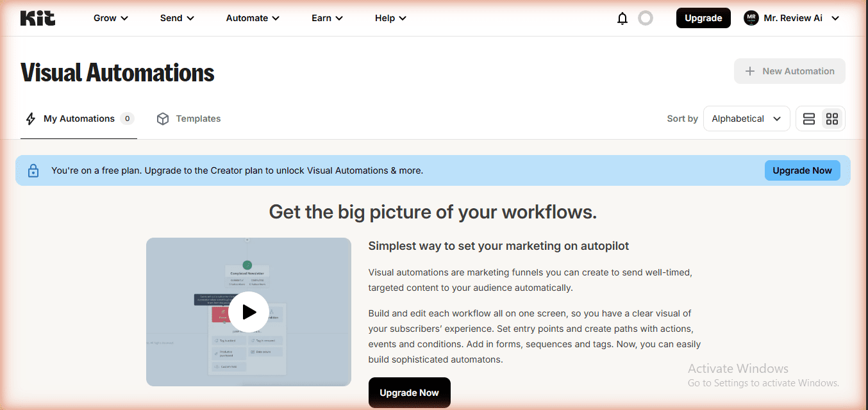Click the 'Get the big picture of your workflows.' heading

point(433,211)
